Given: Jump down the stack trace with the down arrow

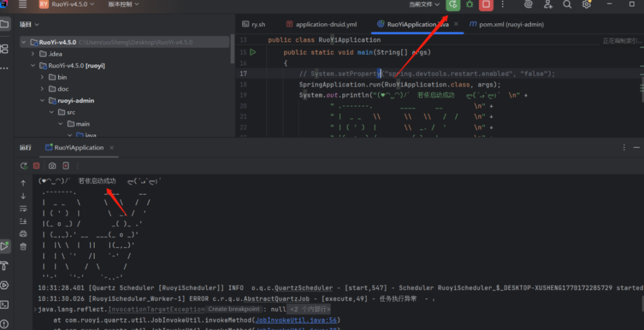Looking at the screenshot, I should 23,196.
